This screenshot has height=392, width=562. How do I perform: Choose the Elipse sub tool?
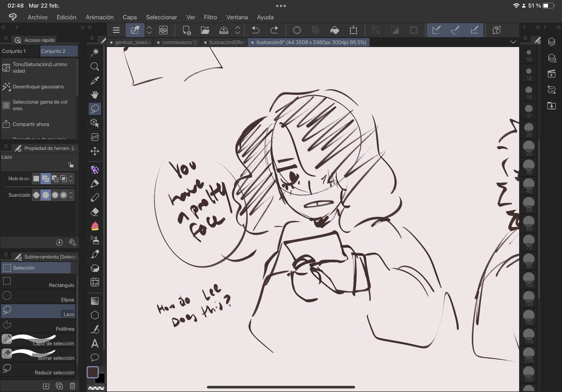click(38, 297)
